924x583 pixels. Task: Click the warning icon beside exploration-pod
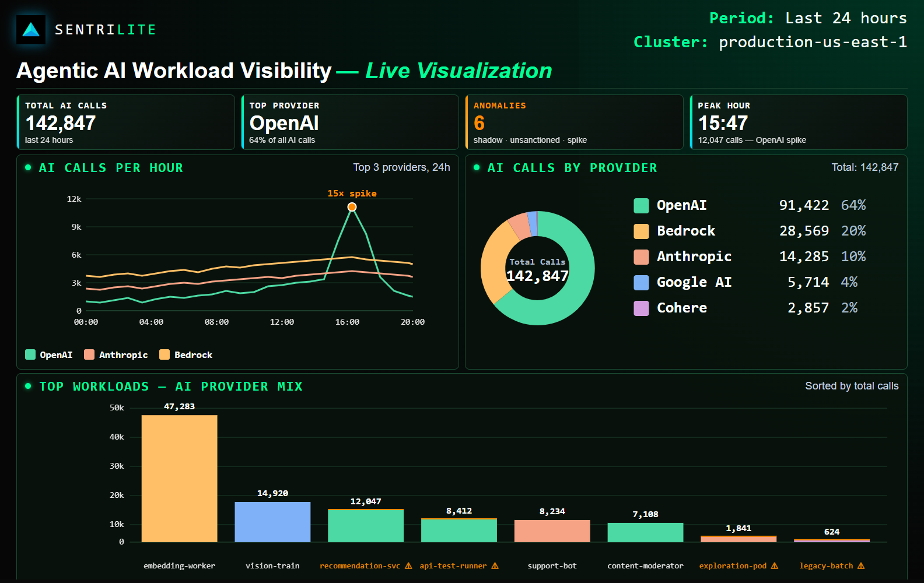click(x=775, y=566)
